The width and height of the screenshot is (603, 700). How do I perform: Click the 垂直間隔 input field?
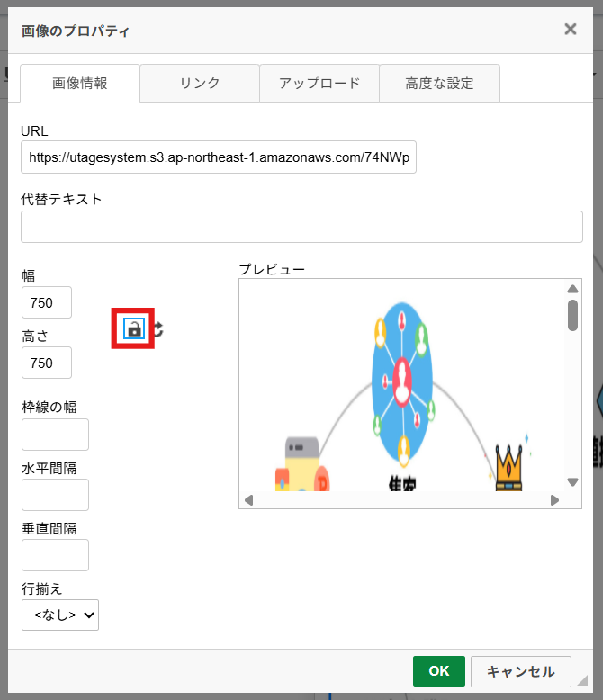(x=56, y=555)
